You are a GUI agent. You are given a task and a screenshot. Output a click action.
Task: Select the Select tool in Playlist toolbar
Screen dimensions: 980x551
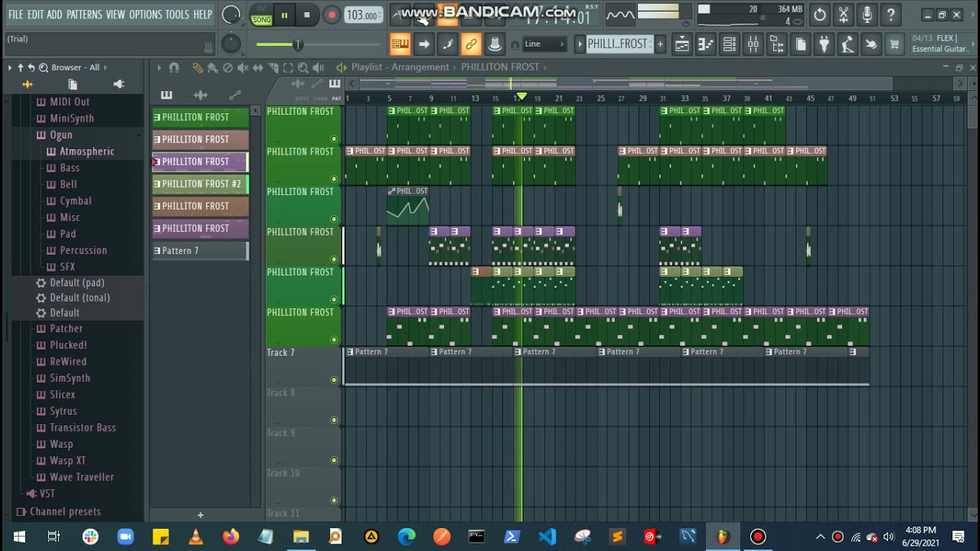[x=288, y=68]
